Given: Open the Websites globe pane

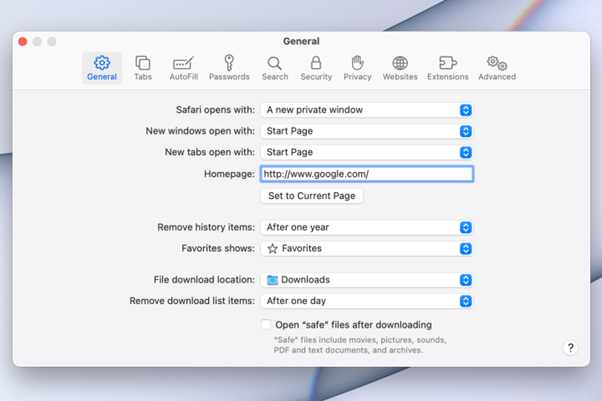Looking at the screenshot, I should (400, 68).
